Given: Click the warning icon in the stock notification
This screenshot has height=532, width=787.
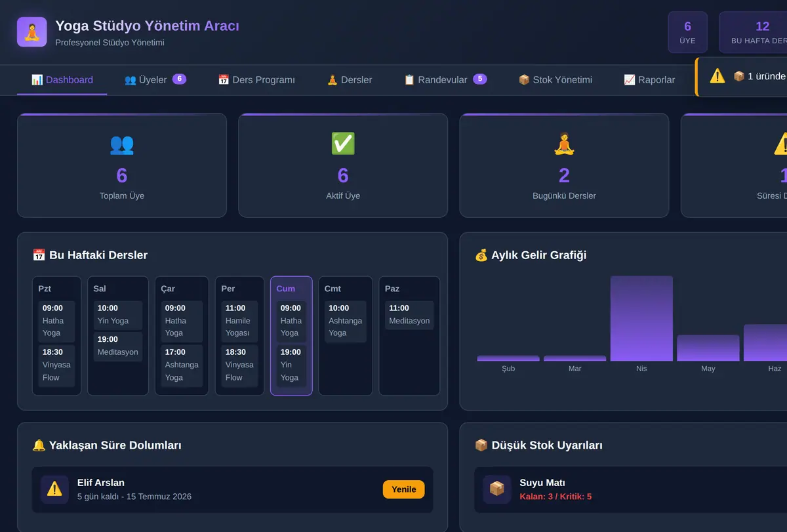Looking at the screenshot, I should (717, 76).
